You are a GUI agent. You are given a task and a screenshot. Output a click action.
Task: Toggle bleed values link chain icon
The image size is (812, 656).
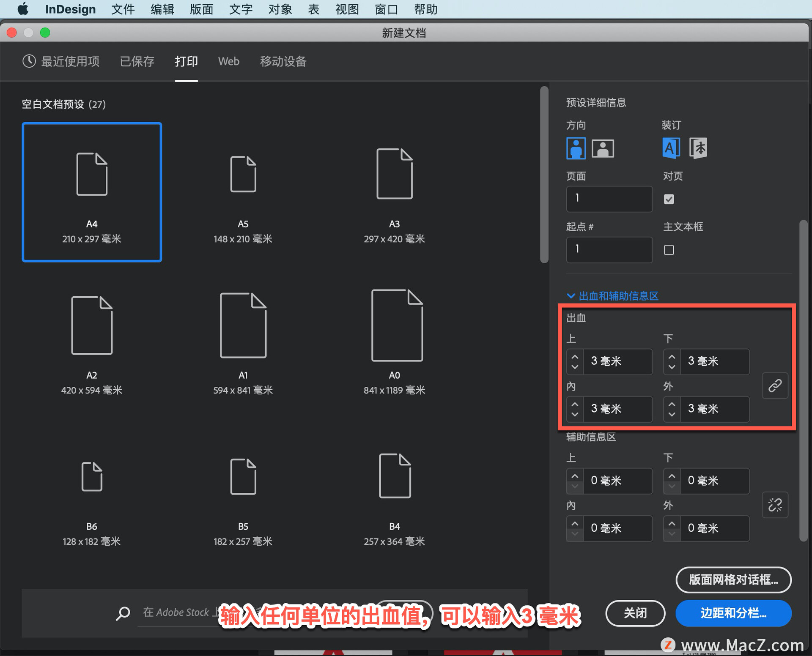tap(775, 385)
